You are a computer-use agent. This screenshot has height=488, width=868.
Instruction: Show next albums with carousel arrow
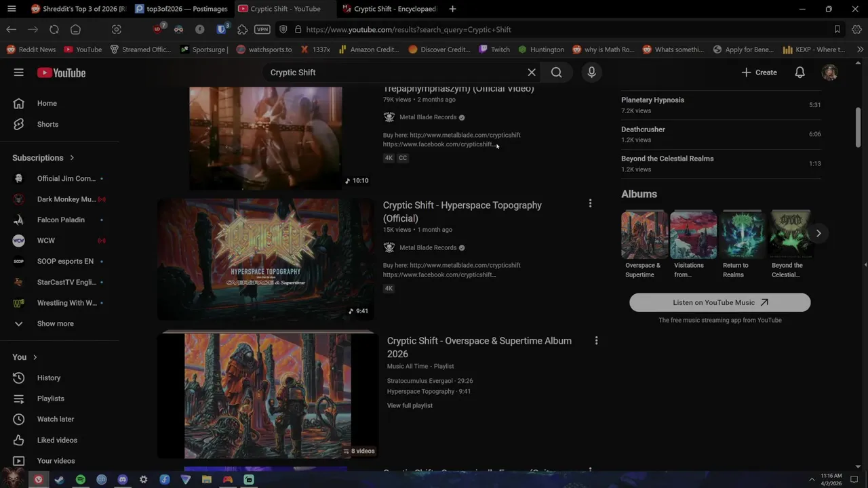pyautogui.click(x=818, y=233)
